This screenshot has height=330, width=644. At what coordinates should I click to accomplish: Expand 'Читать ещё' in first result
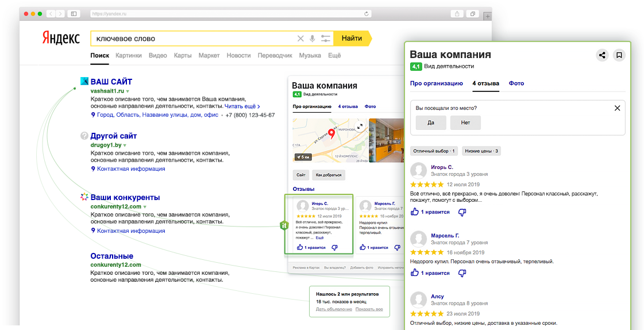(x=242, y=106)
